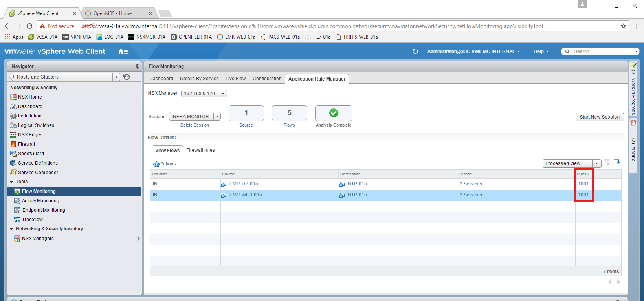Click the Source link

click(x=246, y=125)
